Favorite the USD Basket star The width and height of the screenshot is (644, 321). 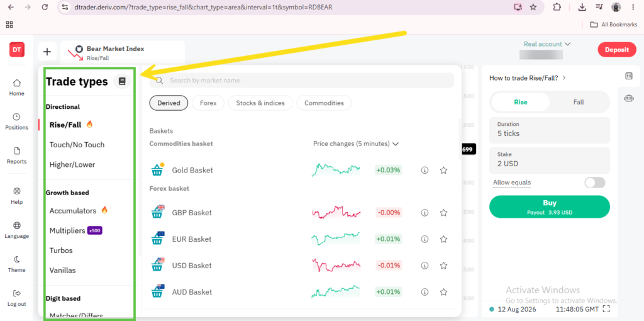(443, 266)
